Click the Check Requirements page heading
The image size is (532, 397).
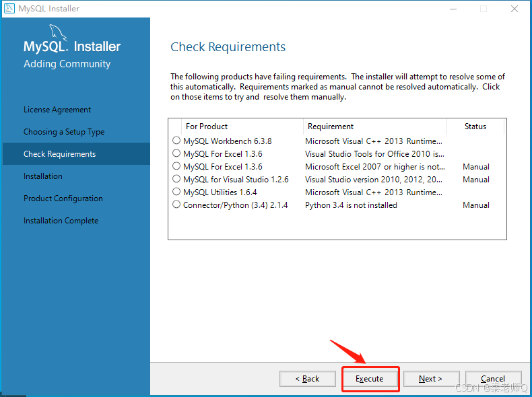228,47
